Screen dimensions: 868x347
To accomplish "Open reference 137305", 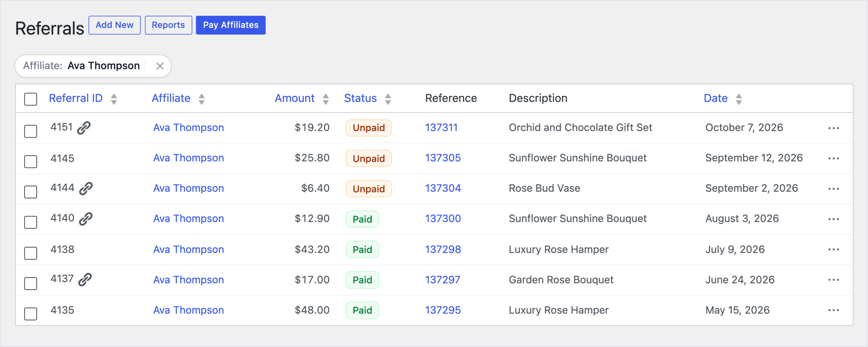I will coord(443,158).
